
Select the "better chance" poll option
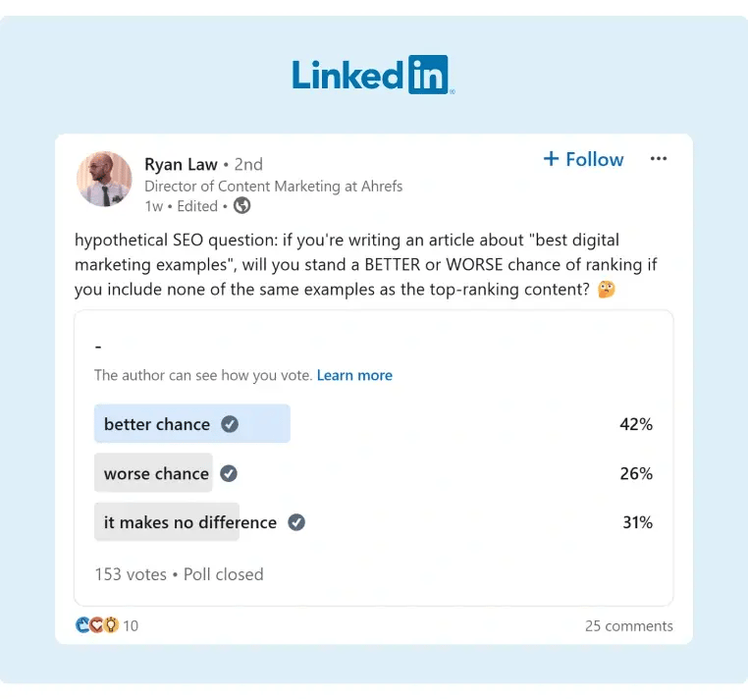(157, 424)
